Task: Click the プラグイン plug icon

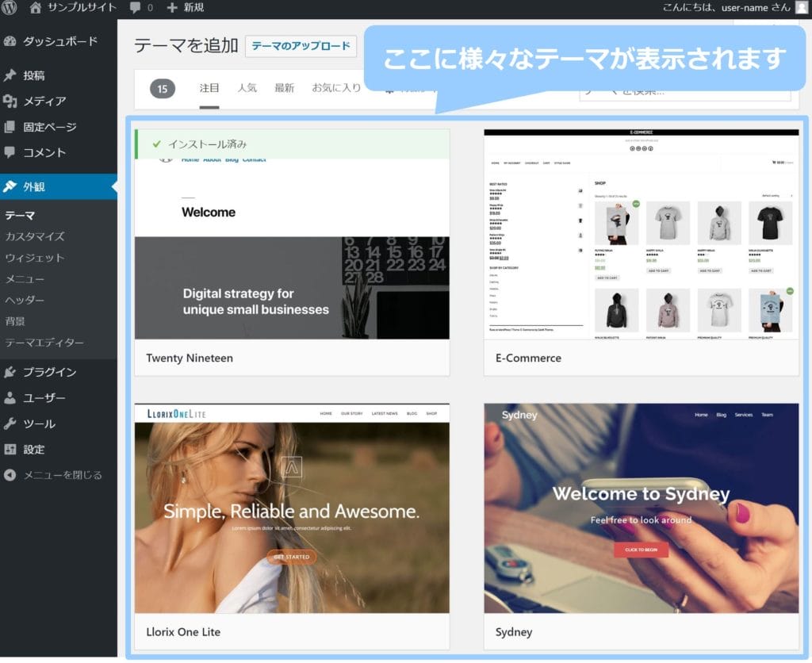Action: 10,372
